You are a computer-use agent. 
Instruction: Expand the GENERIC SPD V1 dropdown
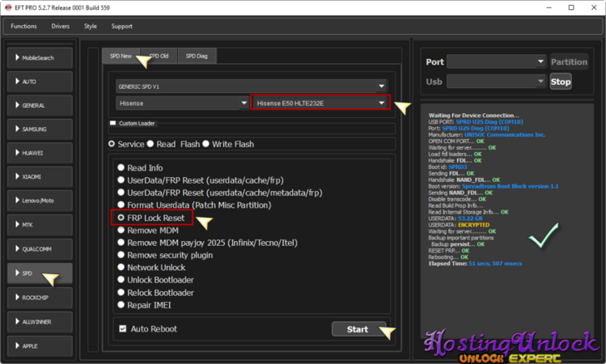pyautogui.click(x=251, y=86)
